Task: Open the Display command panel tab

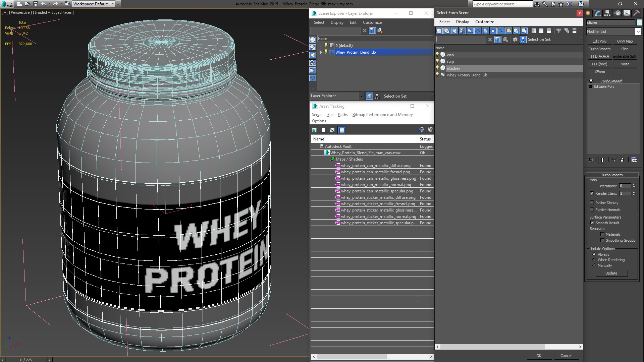Action: pos(627,13)
